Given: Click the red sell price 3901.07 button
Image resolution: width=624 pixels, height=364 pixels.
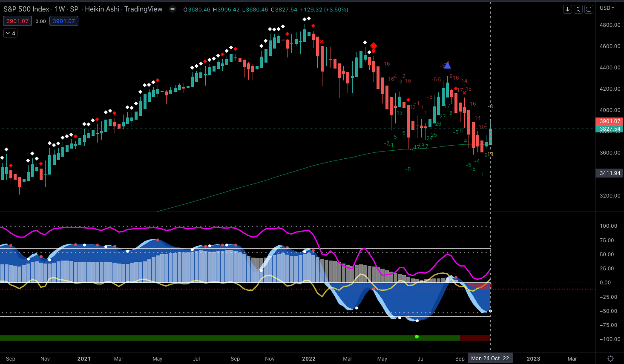Looking at the screenshot, I should coord(17,21).
